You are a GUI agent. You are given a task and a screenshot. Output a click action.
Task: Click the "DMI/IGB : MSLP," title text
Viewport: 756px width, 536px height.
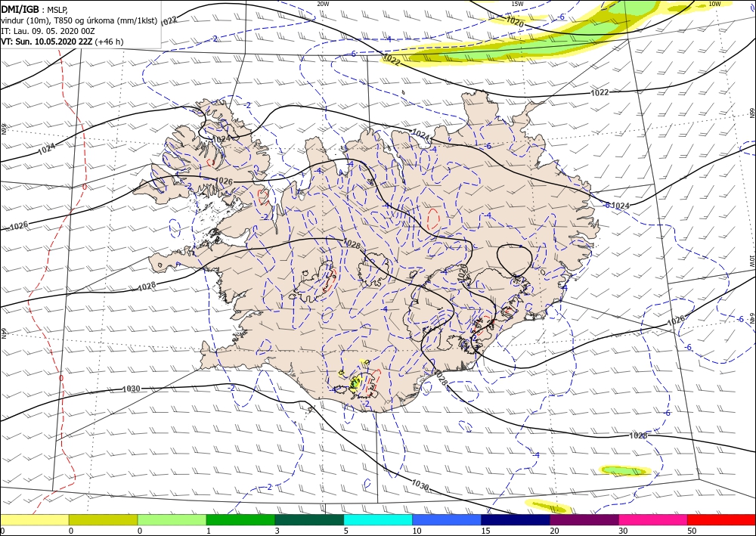[35, 10]
